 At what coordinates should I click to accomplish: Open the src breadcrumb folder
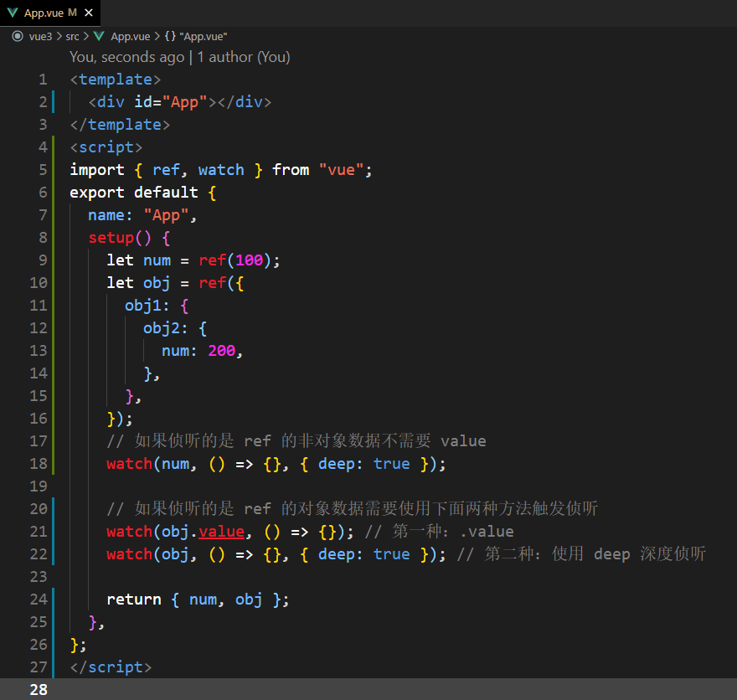coord(72,36)
